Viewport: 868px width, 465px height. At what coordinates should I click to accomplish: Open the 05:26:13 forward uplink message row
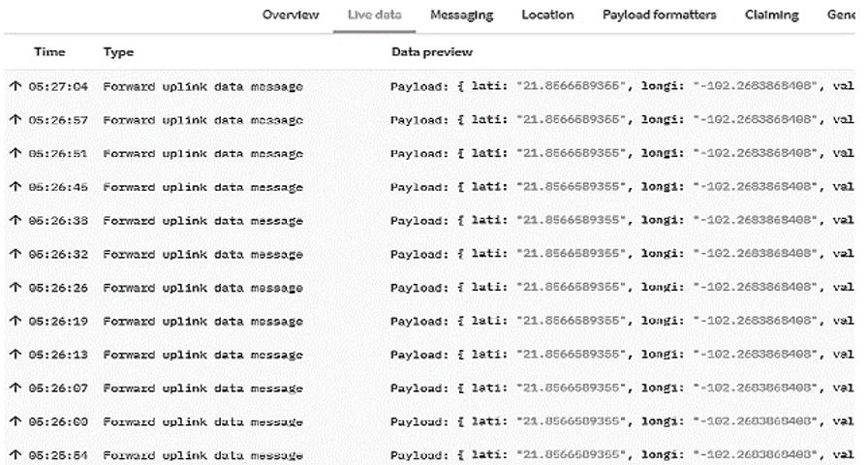(x=202, y=355)
